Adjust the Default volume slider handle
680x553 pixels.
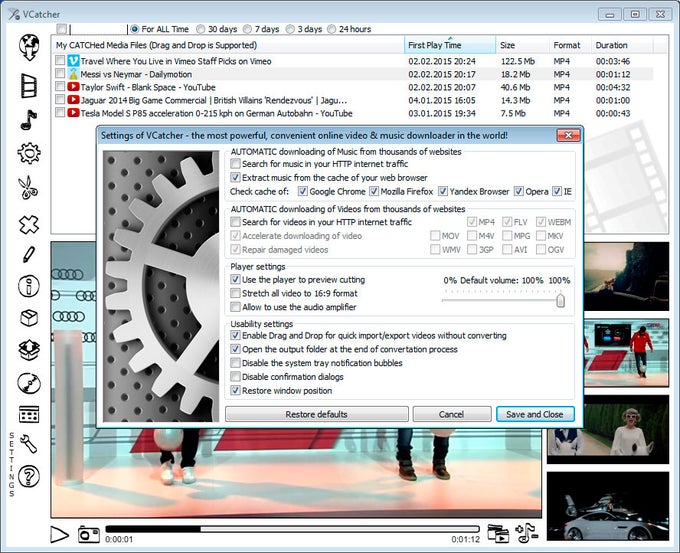click(x=560, y=300)
